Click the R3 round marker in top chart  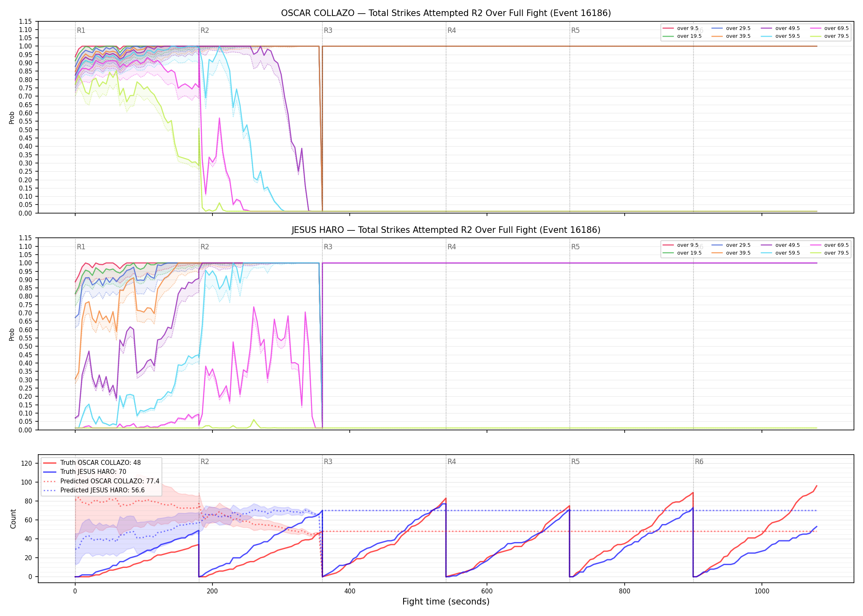tap(328, 30)
